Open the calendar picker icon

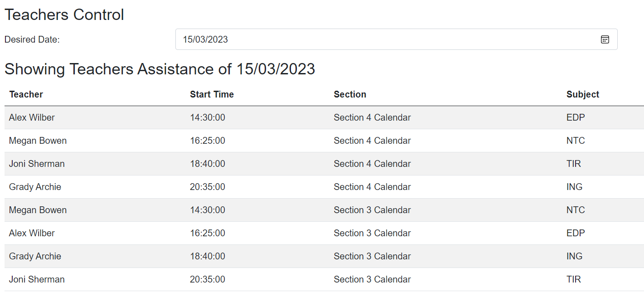pyautogui.click(x=605, y=39)
